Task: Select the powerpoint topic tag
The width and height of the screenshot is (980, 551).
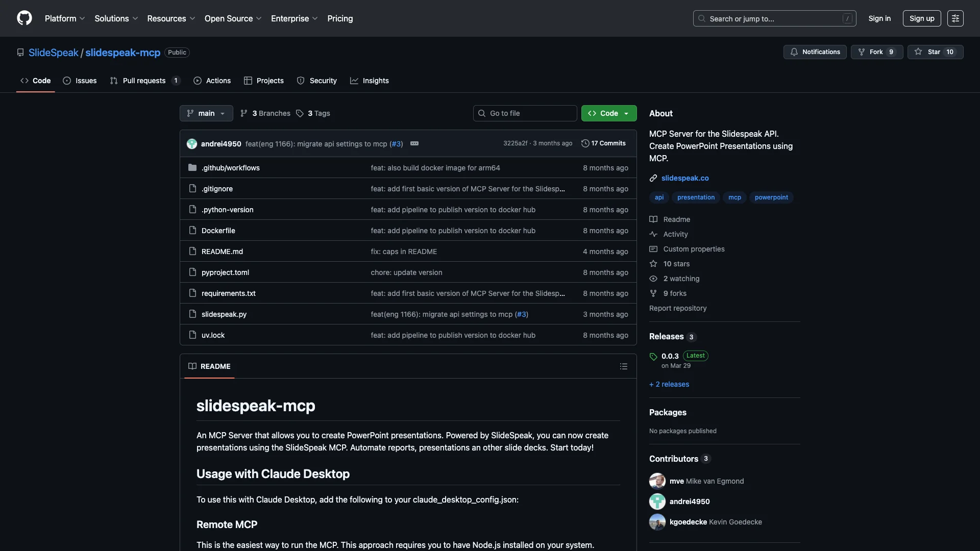Action: (771, 197)
